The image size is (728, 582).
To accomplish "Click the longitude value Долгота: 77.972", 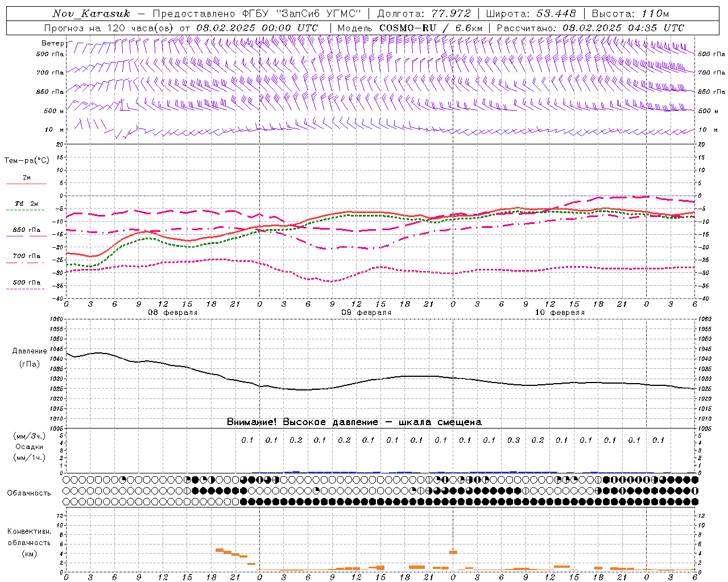I will point(424,14).
